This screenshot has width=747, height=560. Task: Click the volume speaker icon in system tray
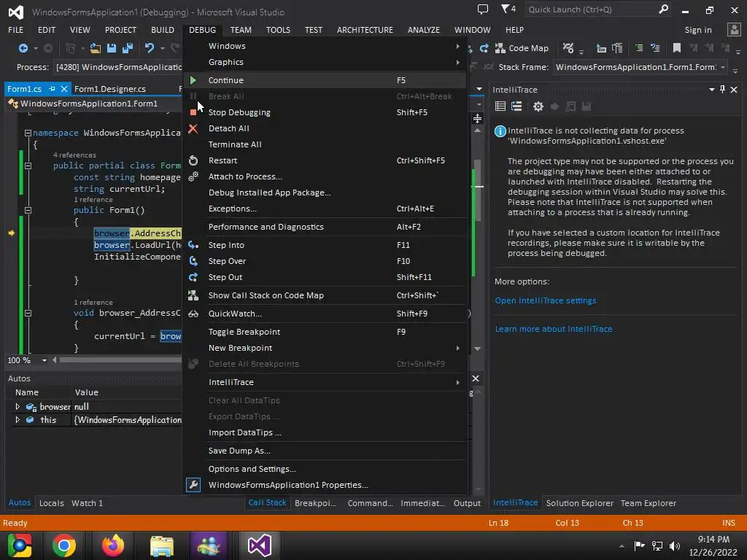pos(675,545)
